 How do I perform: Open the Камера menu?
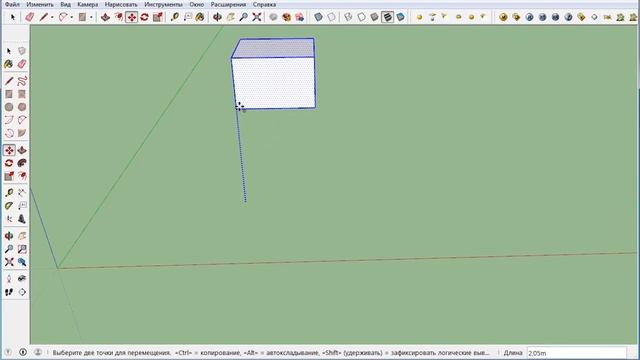(x=87, y=4)
